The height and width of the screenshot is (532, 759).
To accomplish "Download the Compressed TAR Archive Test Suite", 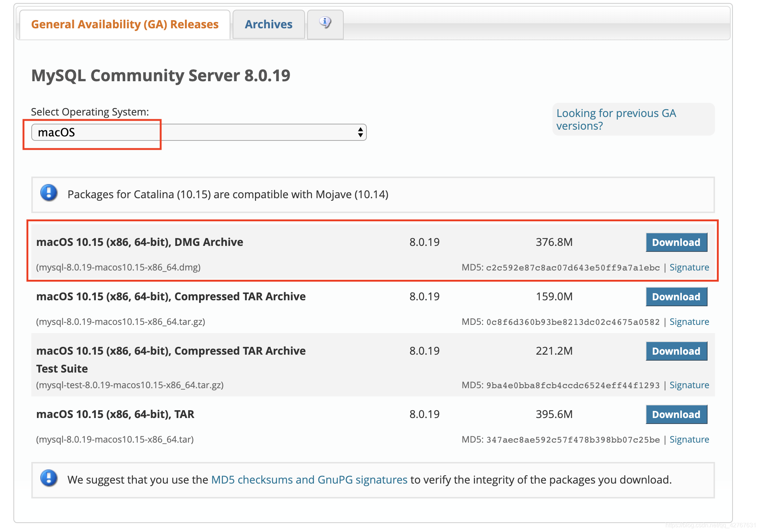I will tap(676, 351).
